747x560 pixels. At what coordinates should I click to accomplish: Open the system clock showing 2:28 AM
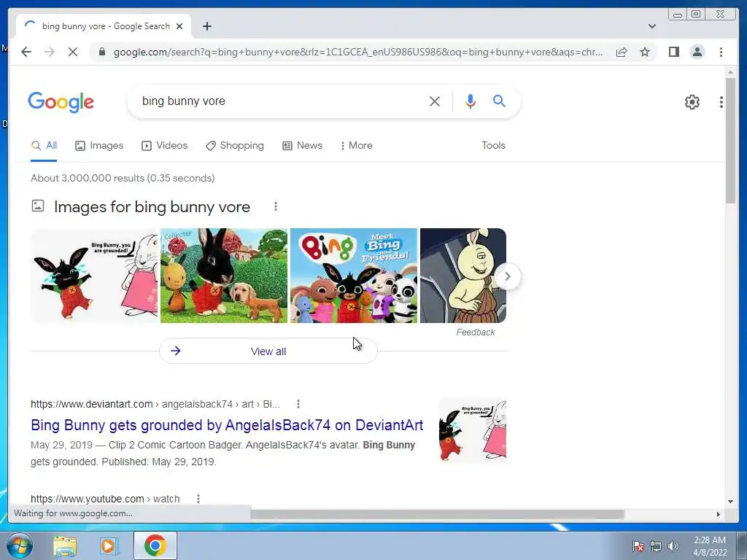(x=709, y=546)
